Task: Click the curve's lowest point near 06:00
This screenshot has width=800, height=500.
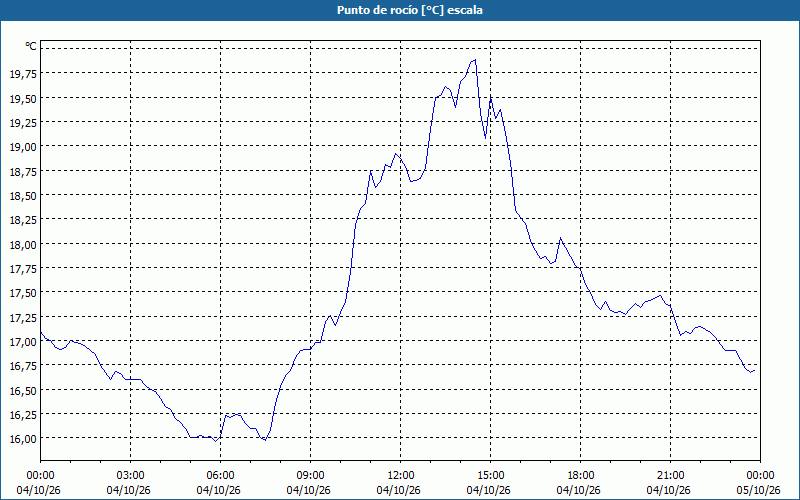Action: [216, 441]
